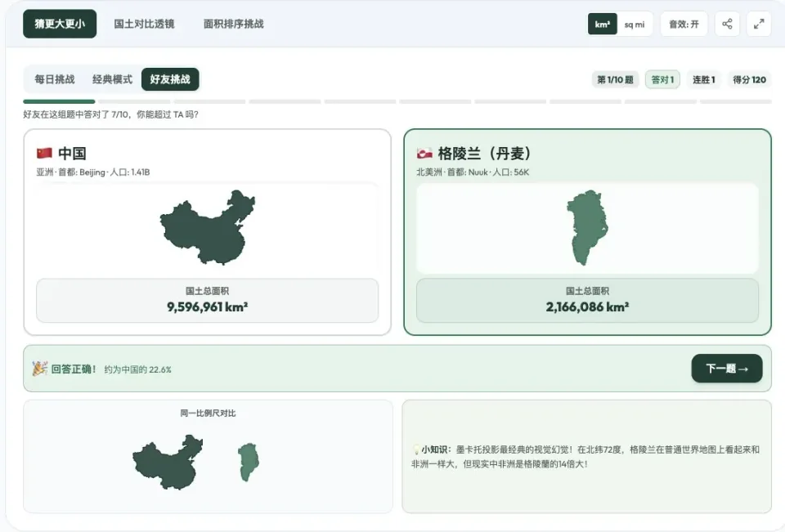Click the 约为中国的 22.6% text
This screenshot has width=785, height=532.
pos(137,370)
